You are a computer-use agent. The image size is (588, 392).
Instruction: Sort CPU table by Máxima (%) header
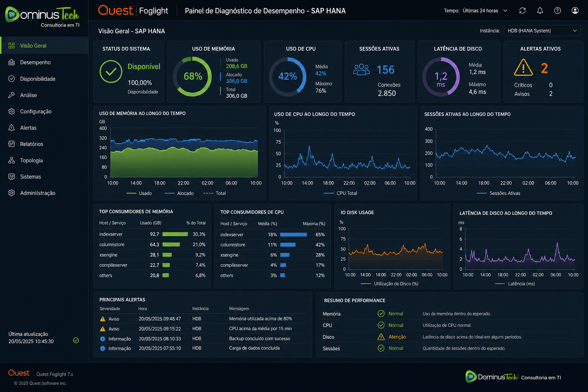coord(314,224)
